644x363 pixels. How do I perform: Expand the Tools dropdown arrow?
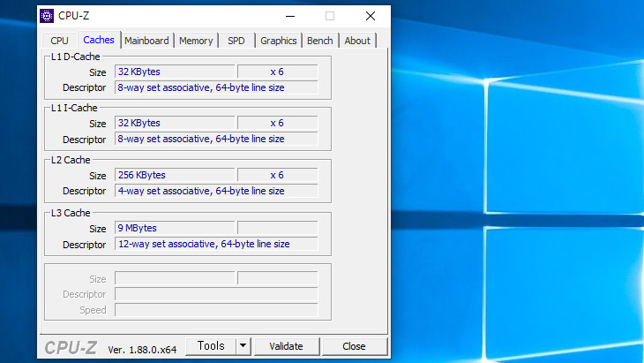point(243,346)
